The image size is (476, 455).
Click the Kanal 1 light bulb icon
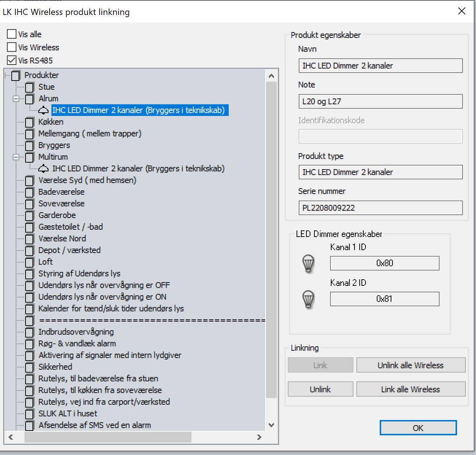coord(309,264)
